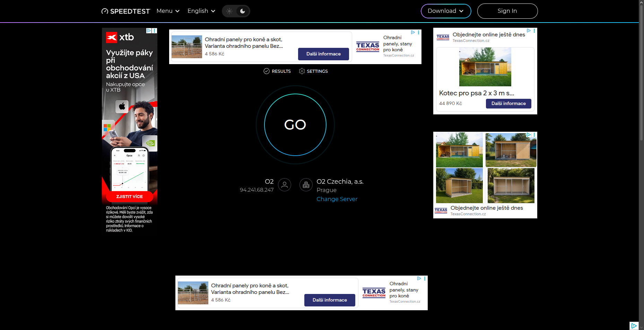Click Texas Connection logo in bottom banner

[x=374, y=293]
